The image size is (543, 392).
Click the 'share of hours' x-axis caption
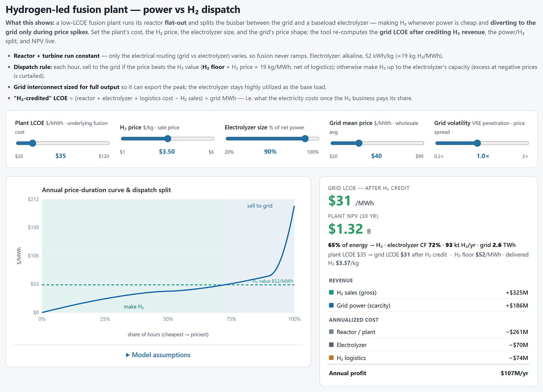tap(168, 335)
